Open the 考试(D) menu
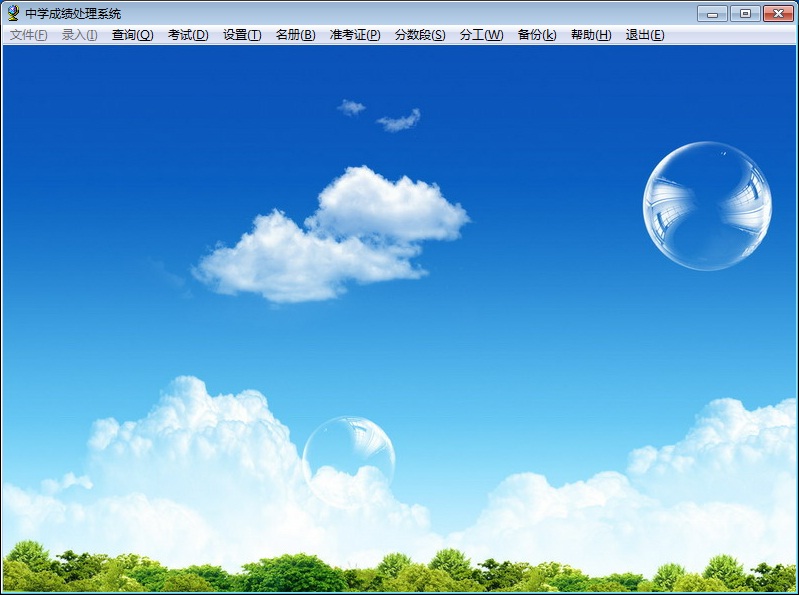Viewport: 799px width, 595px height. point(188,35)
